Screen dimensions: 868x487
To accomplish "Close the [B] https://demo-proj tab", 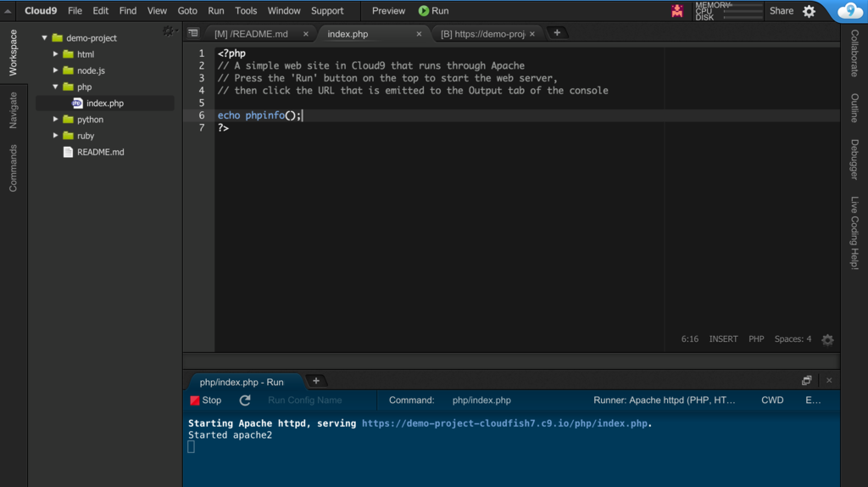I will coord(532,34).
